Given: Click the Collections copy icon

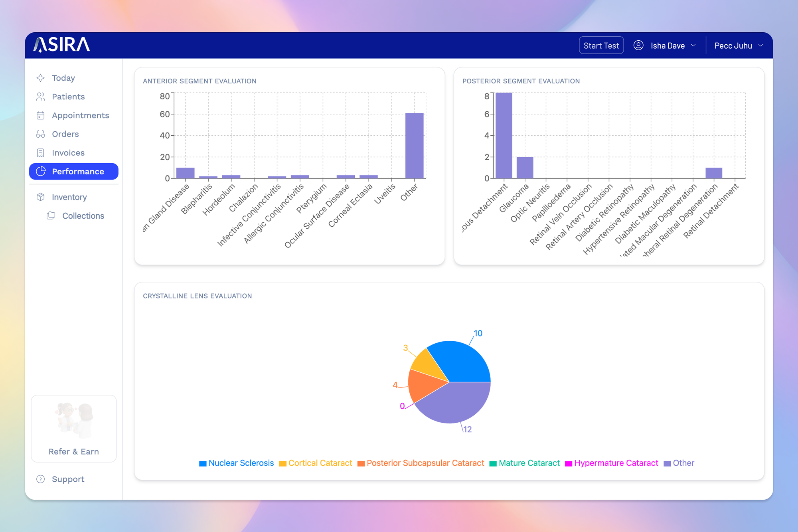Looking at the screenshot, I should pos(51,216).
